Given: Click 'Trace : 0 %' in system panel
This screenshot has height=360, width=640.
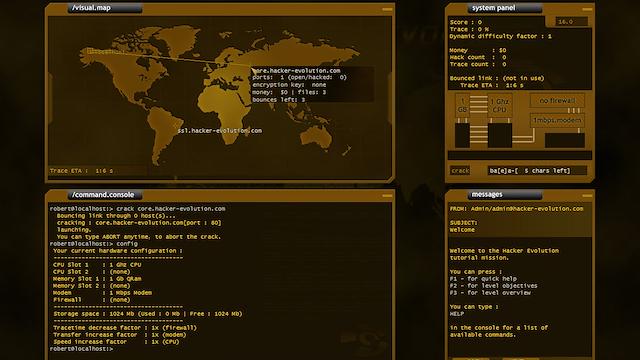Looking at the screenshot, I should (x=469, y=29).
